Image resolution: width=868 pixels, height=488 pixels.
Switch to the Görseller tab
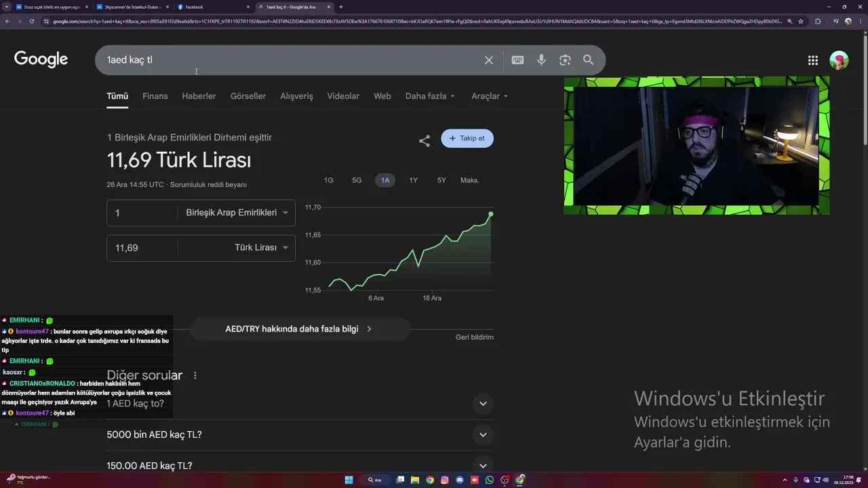pyautogui.click(x=248, y=96)
